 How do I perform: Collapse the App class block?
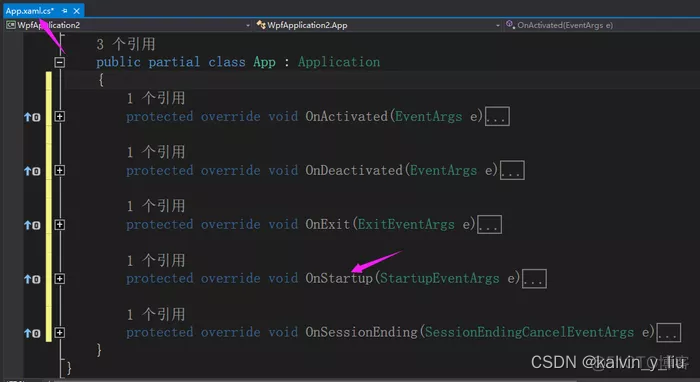coord(59,62)
